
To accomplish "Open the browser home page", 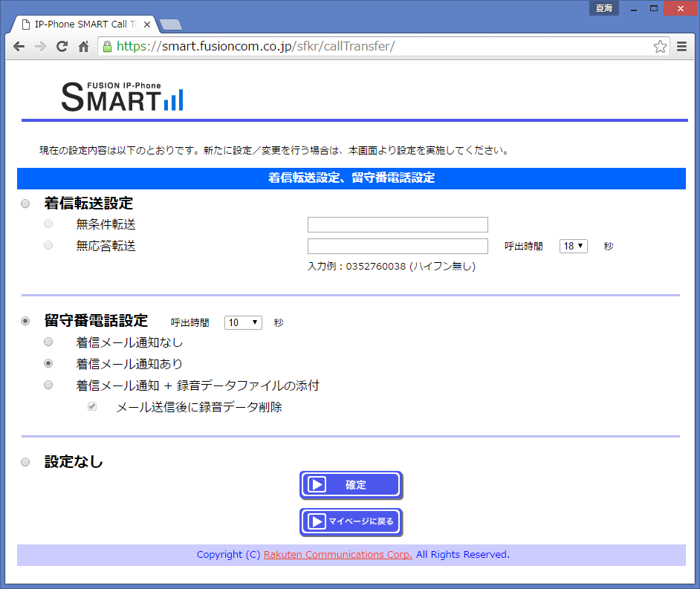I will tap(83, 46).
